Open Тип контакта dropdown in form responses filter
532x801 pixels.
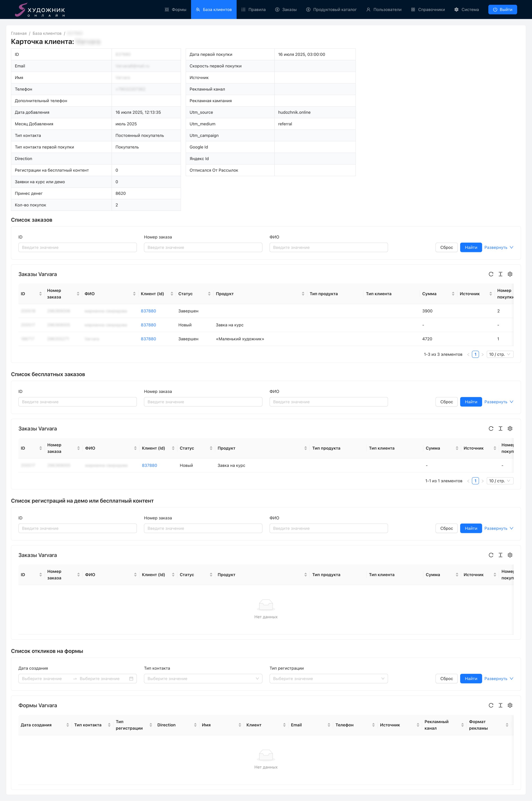coord(203,679)
